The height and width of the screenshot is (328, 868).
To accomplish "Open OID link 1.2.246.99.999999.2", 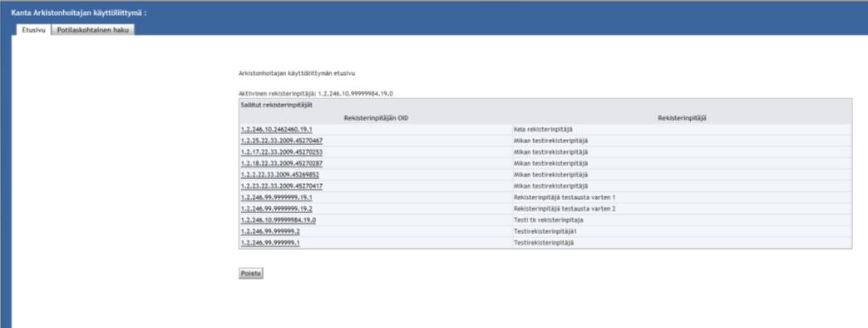I will pyautogui.click(x=270, y=231).
